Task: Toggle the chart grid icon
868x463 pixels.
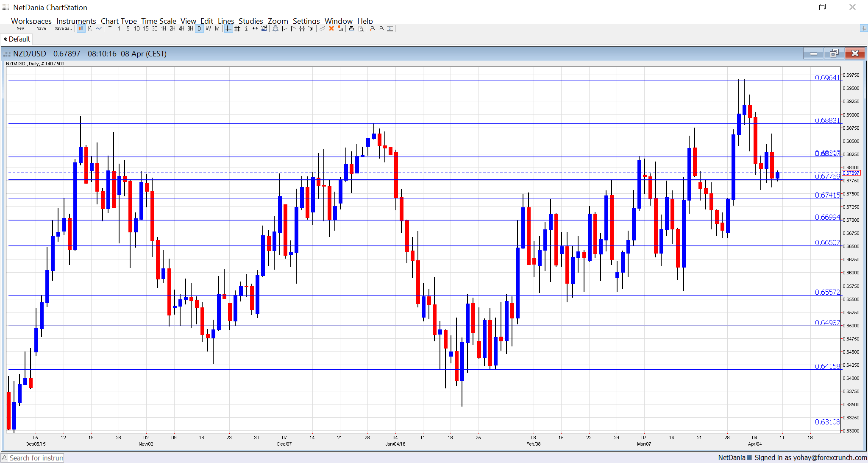Action: (237, 28)
